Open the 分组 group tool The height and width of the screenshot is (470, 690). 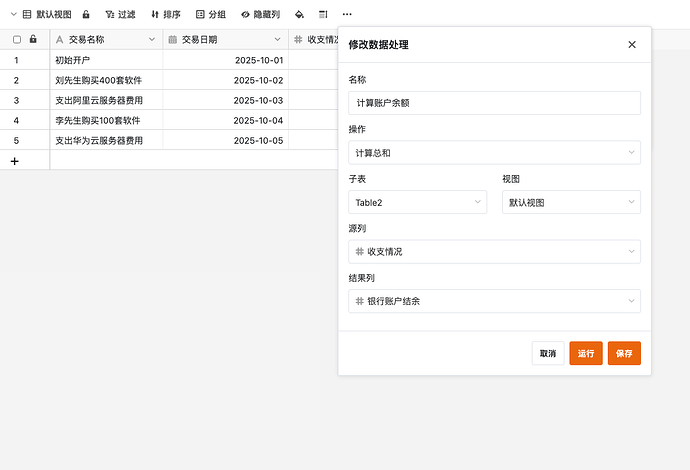pos(211,15)
